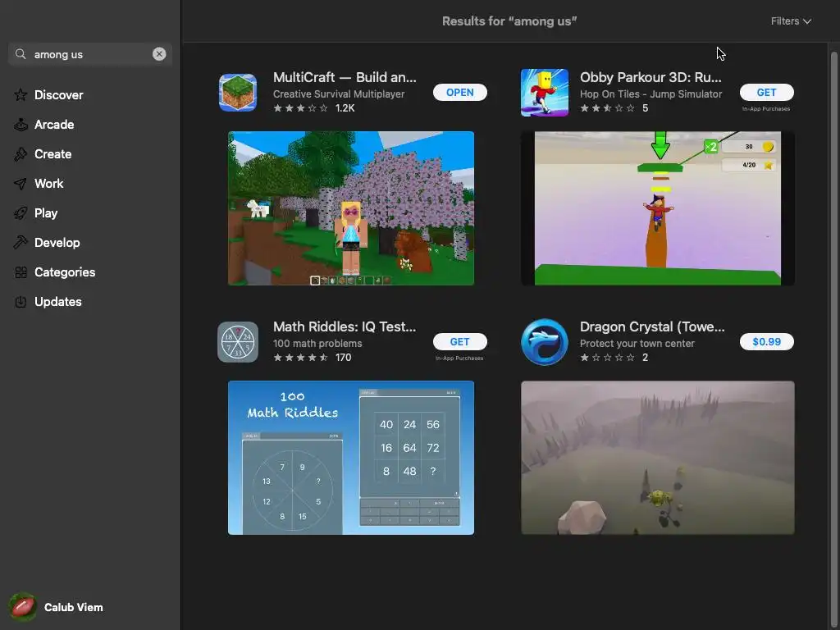Viewport: 840px width, 630px height.
Task: Open Dragon Crystal title link
Action: 652,326
